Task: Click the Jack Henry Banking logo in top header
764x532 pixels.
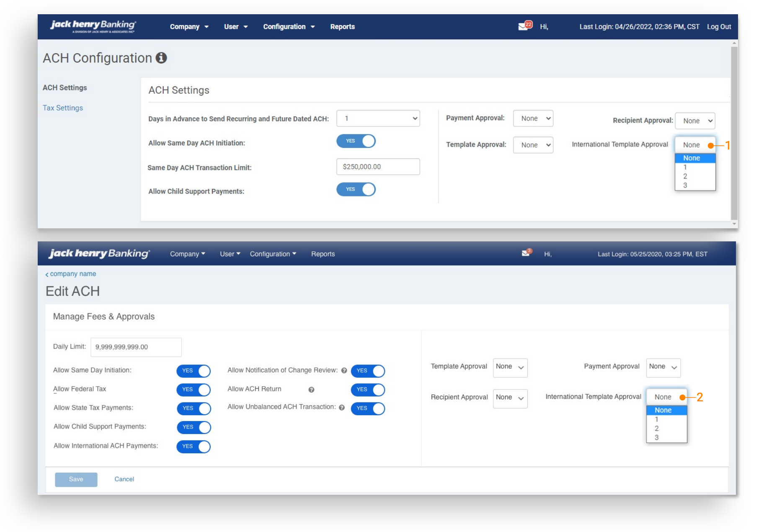Action: coord(93,26)
